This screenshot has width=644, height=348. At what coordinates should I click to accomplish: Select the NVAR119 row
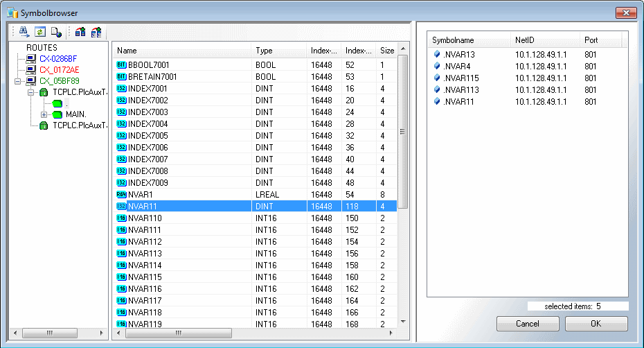pos(255,324)
